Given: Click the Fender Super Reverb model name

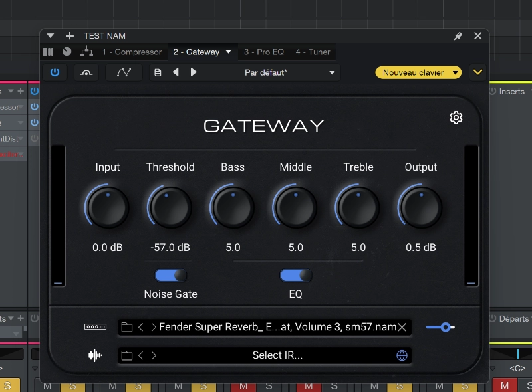Looking at the screenshot, I should pyautogui.click(x=278, y=327).
